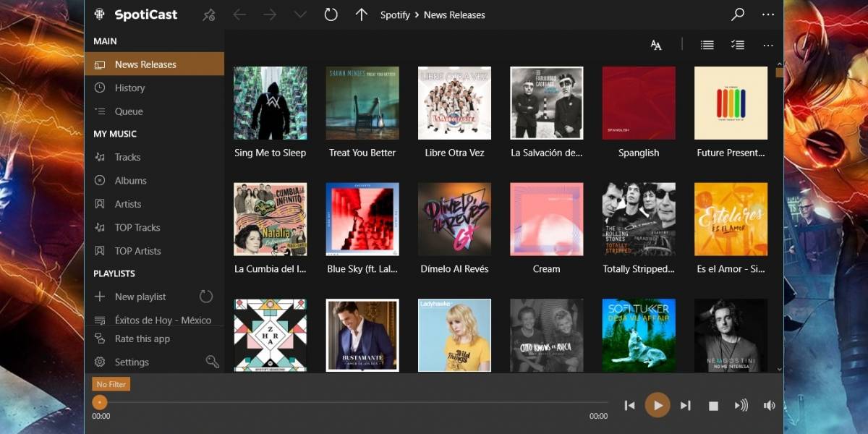
Task: Open the geometric ZHRA album cover
Action: (x=270, y=336)
